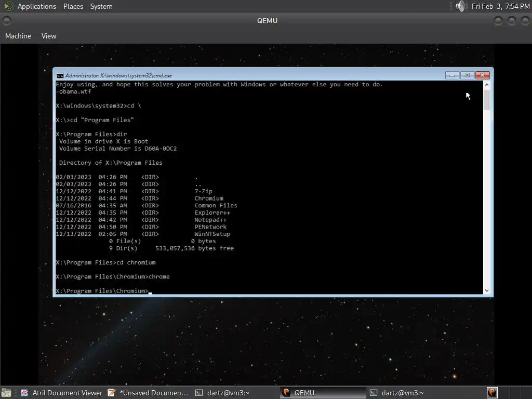Close the cmd.exe window

pos(483,75)
